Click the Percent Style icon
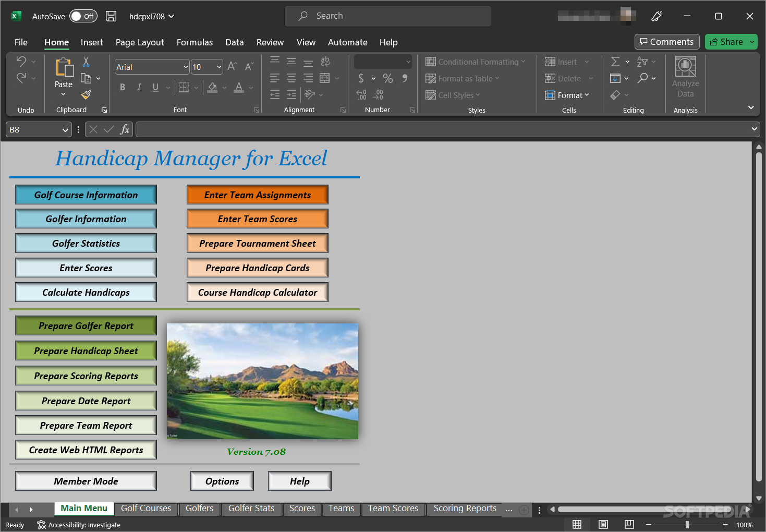 click(387, 78)
